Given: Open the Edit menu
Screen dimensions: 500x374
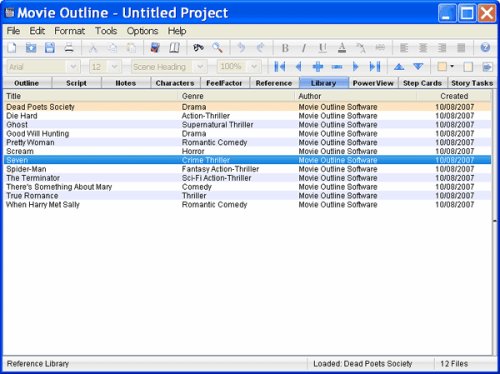Looking at the screenshot, I should (37, 31).
